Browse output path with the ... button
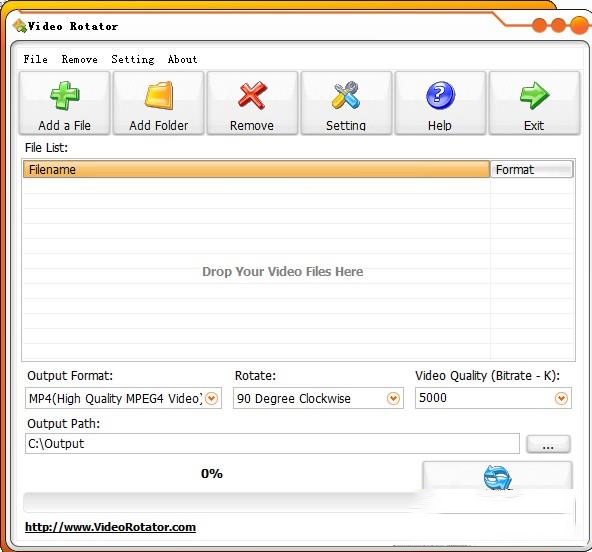The image size is (592, 552). [x=548, y=444]
